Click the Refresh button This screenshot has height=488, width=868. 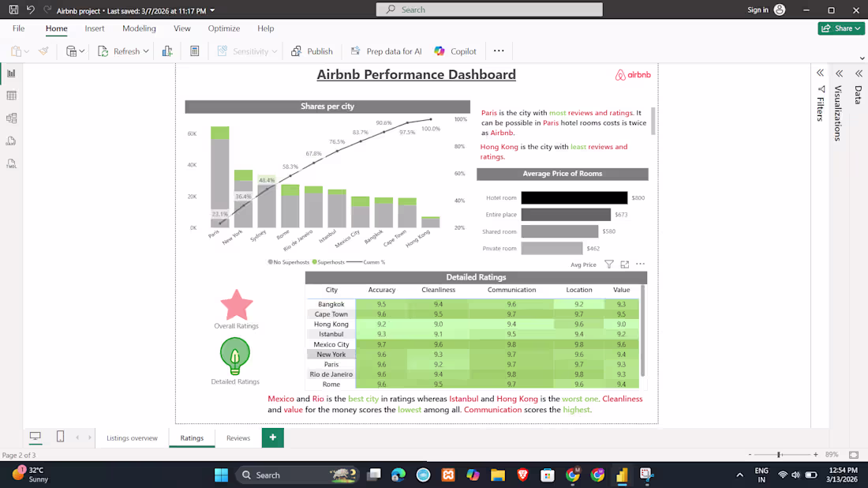tap(120, 51)
